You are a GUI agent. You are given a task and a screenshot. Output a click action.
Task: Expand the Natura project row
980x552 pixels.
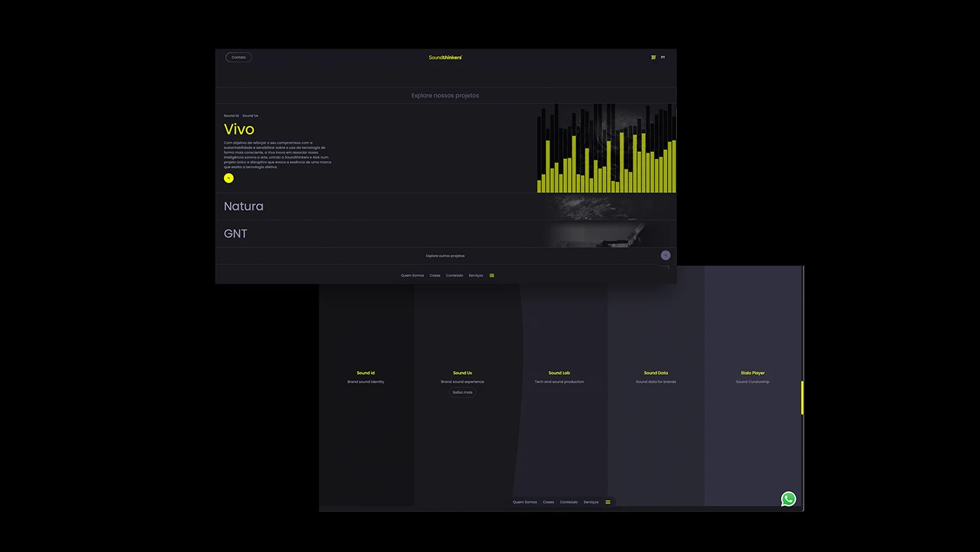[244, 207]
